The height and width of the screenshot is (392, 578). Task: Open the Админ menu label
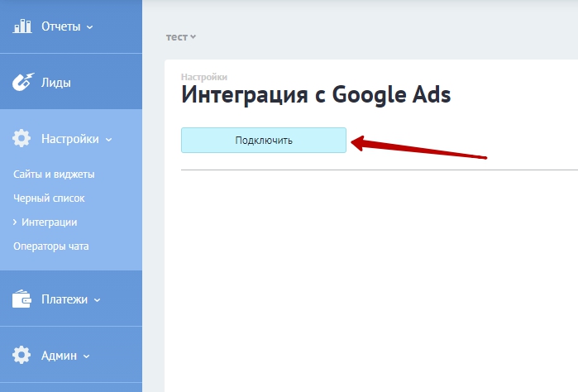(x=59, y=356)
